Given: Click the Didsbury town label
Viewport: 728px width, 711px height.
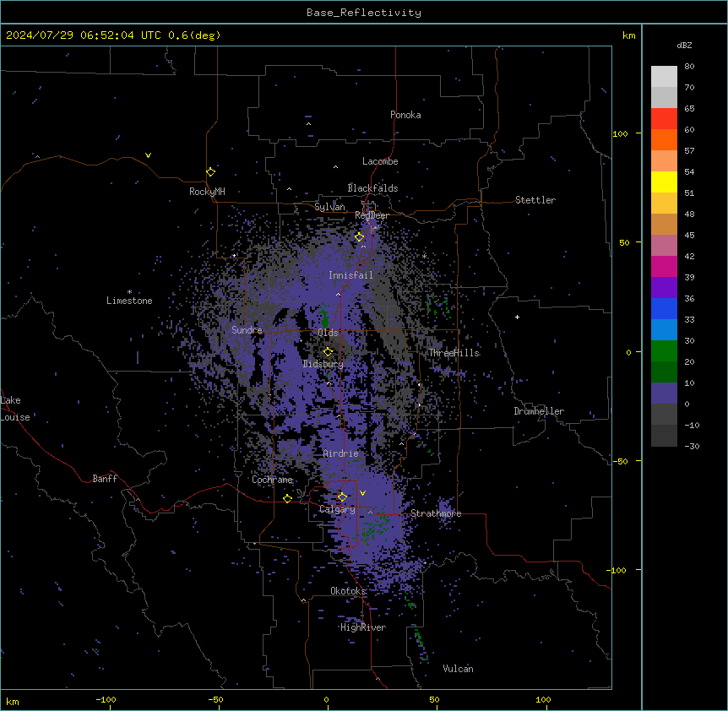Looking at the screenshot, I should pos(323,364).
